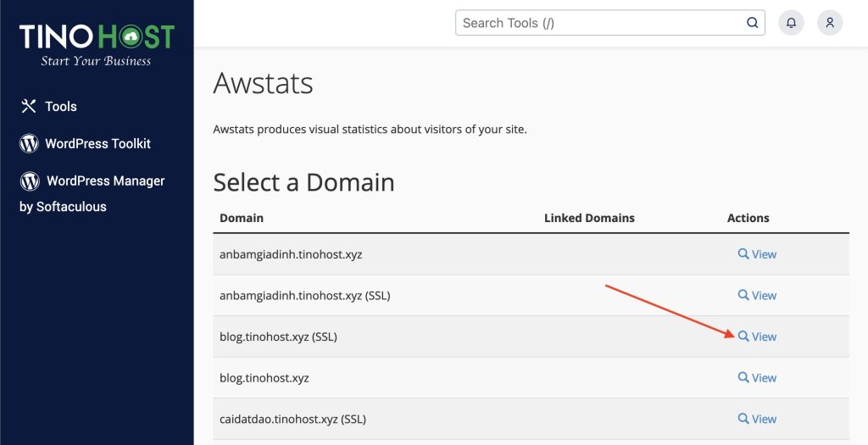The height and width of the screenshot is (445, 868).
Task: Click View link for caidatdao.tinohost.xyz (SSL)
Action: [x=757, y=419]
